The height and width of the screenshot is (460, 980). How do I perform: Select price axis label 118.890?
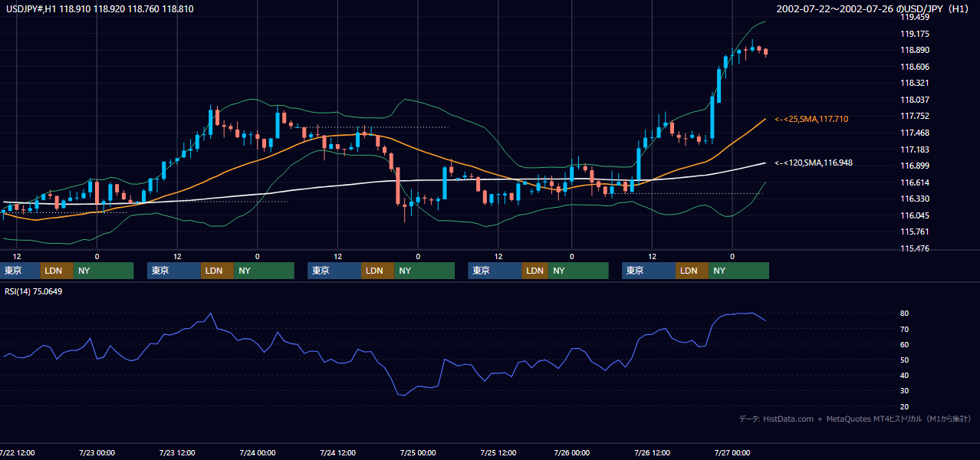pos(915,50)
